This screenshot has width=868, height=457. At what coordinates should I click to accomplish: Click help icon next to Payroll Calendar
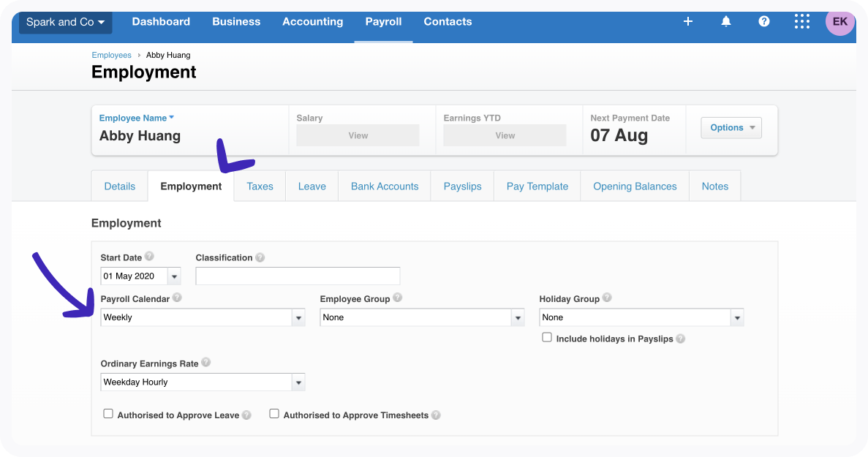coord(177,298)
